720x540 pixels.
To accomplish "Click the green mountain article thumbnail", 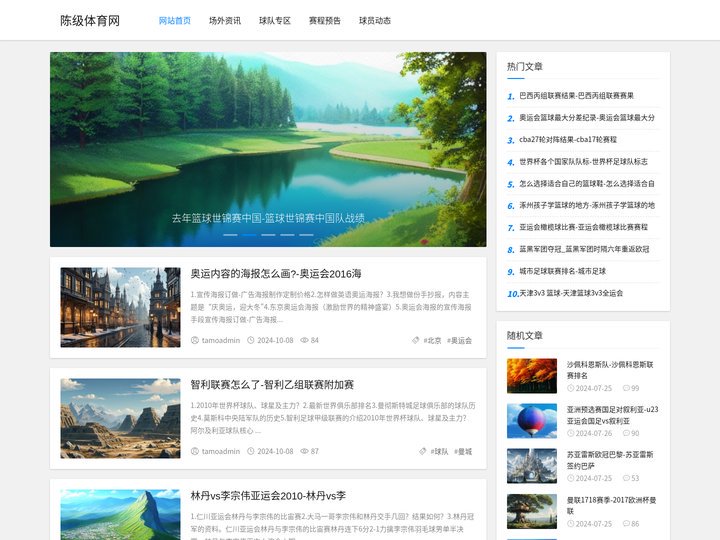I will 120,515.
